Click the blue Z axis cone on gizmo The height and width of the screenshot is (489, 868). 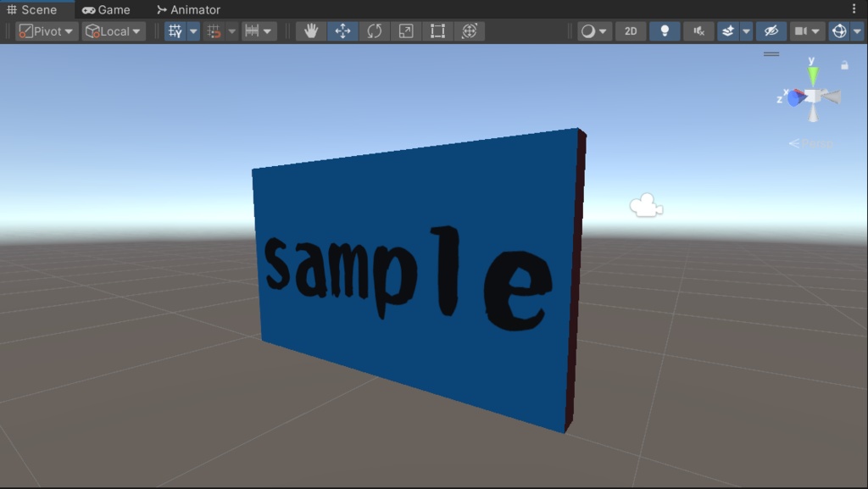coord(796,98)
